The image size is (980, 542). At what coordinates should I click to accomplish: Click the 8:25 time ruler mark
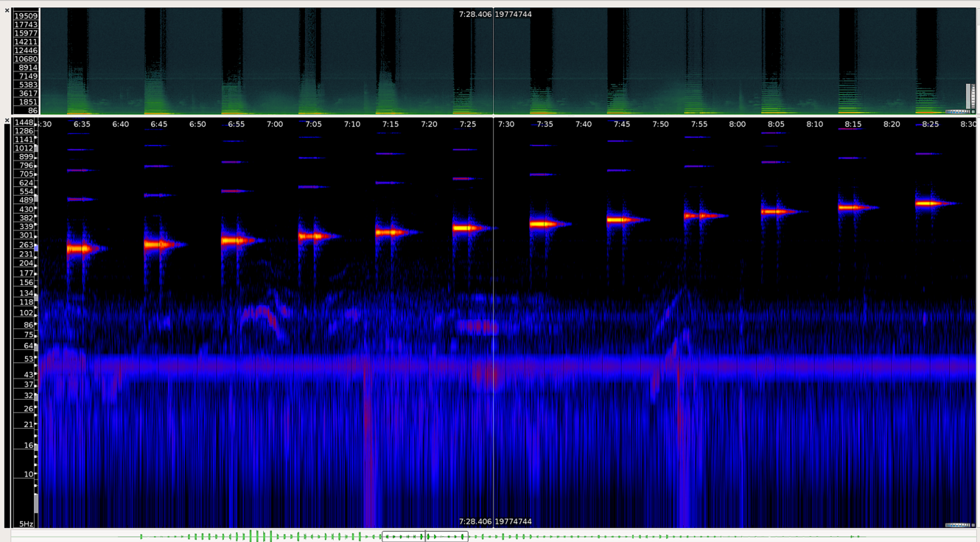point(930,124)
